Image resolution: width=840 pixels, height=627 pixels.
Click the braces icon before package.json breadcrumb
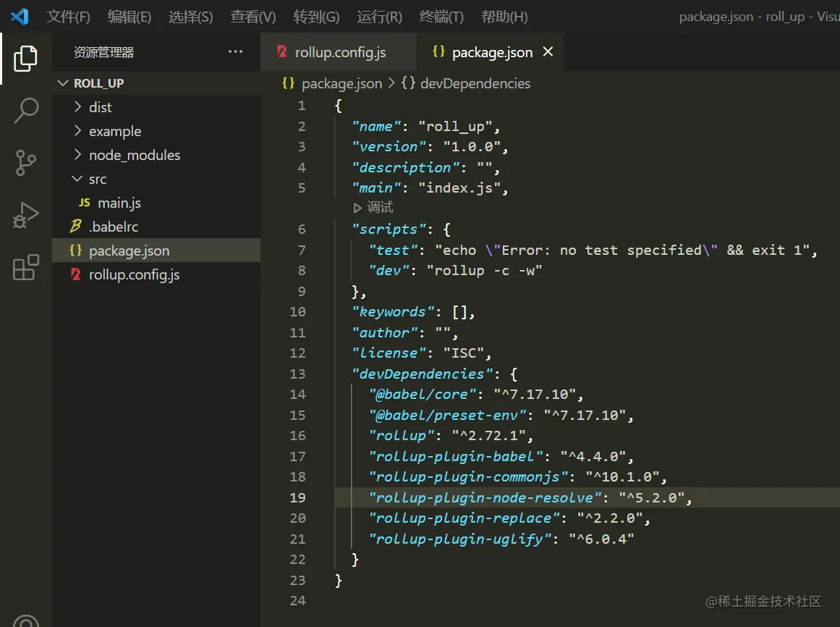288,83
